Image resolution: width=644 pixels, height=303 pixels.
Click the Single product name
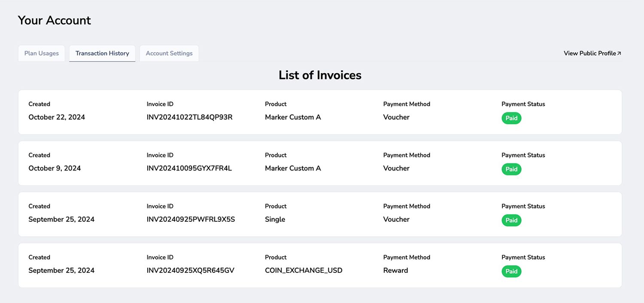coord(275,220)
